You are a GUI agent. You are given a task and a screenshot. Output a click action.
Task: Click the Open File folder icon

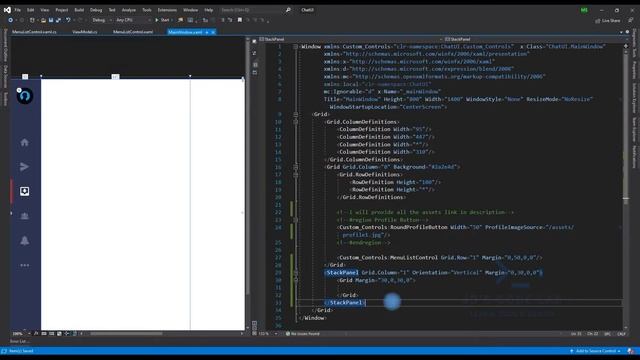click(43, 20)
